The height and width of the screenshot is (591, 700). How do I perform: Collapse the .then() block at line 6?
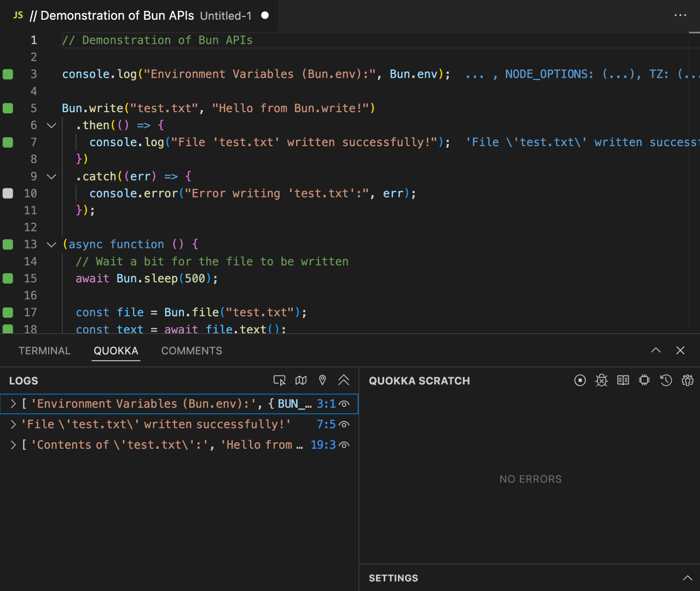[51, 125]
